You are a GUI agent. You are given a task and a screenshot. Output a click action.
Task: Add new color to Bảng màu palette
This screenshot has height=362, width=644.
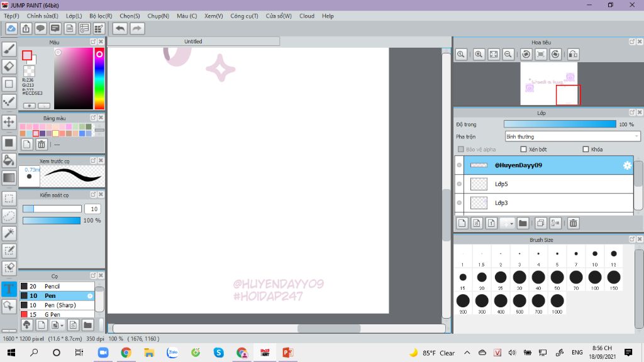26,144
